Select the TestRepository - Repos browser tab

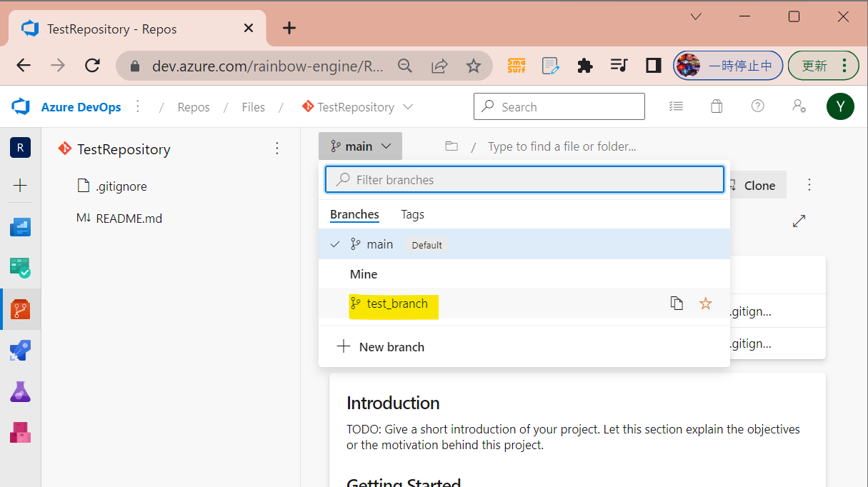[137, 29]
